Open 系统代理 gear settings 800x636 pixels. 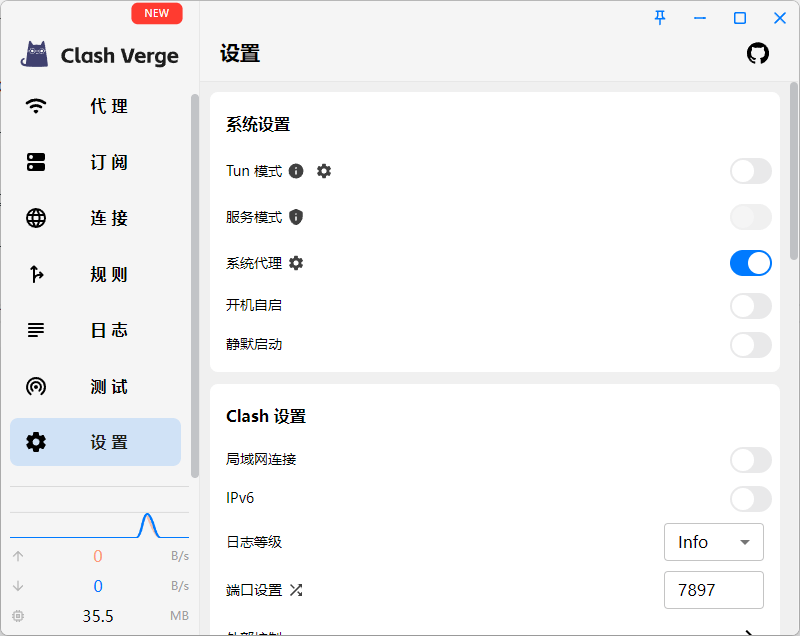(x=296, y=263)
